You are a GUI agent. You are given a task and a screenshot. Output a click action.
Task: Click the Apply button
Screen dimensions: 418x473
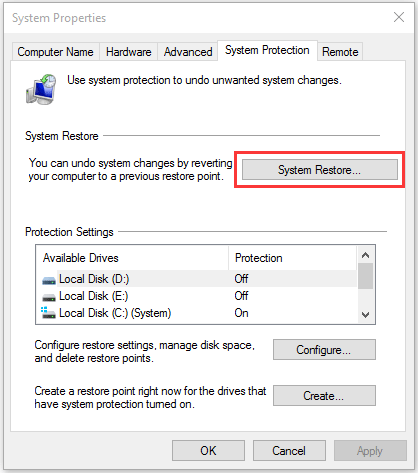pyautogui.click(x=370, y=451)
